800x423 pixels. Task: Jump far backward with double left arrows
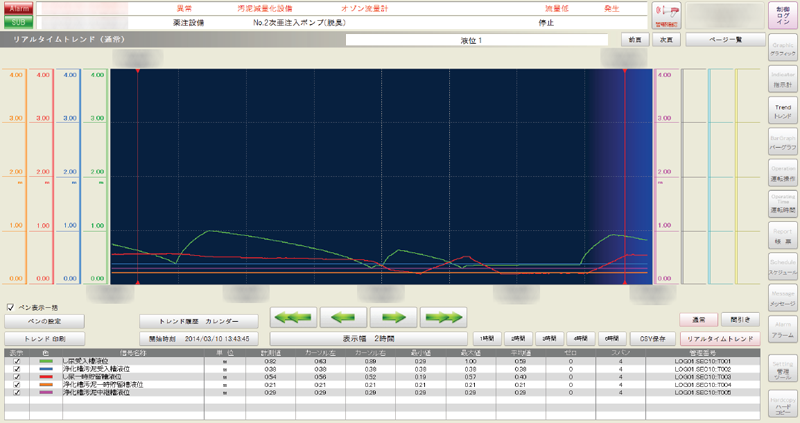pos(293,317)
